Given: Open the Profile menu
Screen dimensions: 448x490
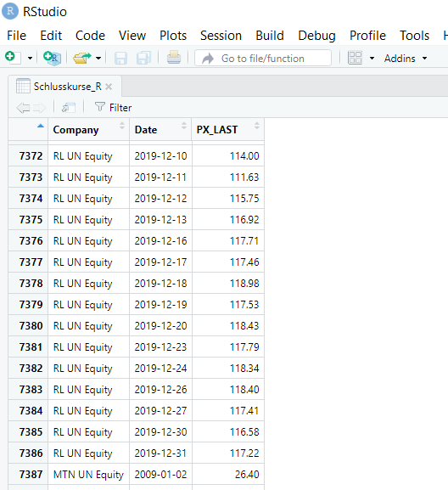Looking at the screenshot, I should [x=367, y=36].
